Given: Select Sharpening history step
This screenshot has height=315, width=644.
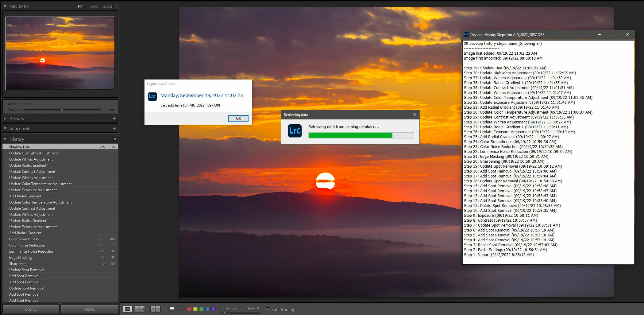Looking at the screenshot, I should coord(60,263).
